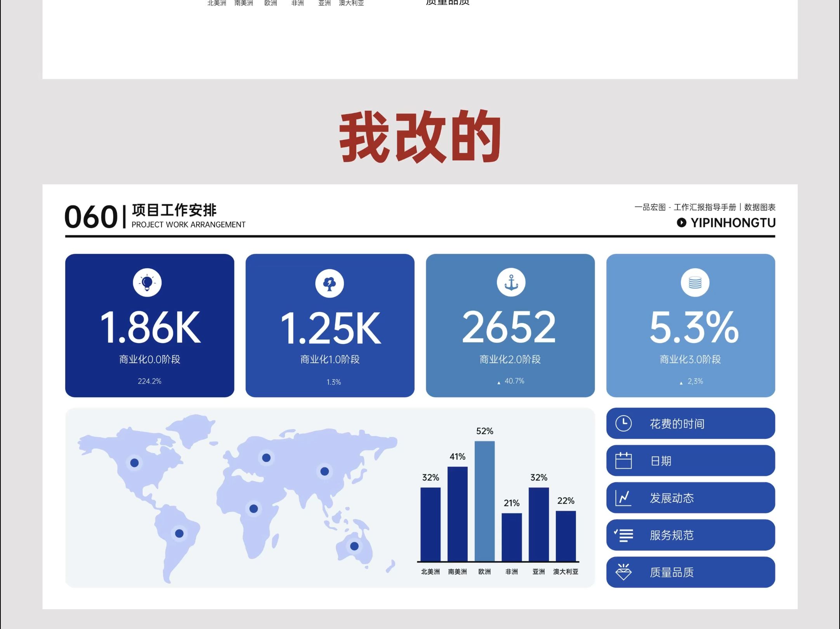Click the tree icon on the 1.25K card

tap(330, 283)
